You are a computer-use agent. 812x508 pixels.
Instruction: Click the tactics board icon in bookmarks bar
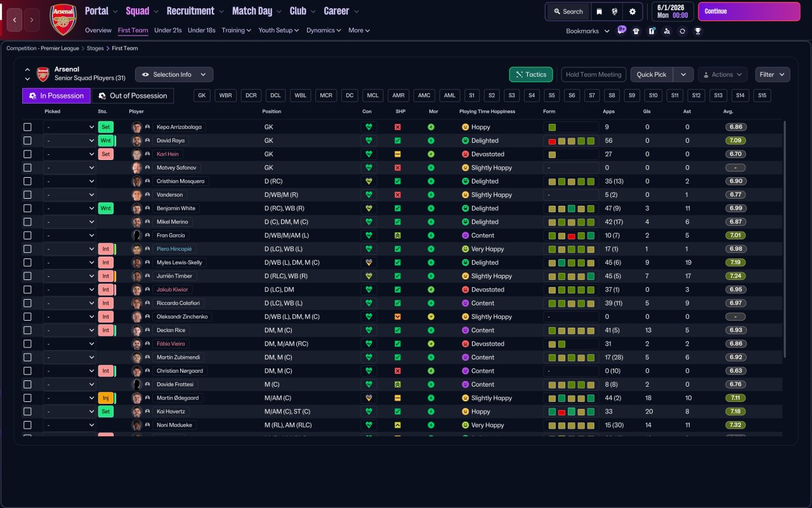652,31
